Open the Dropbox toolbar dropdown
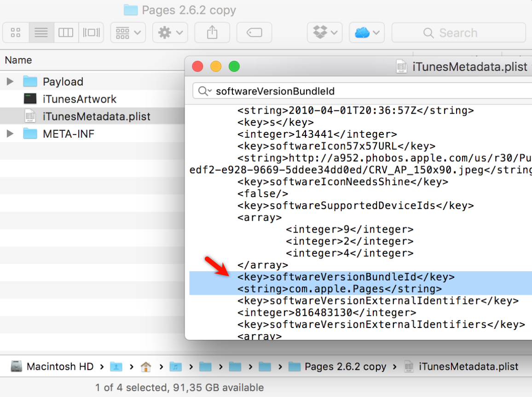This screenshot has width=532, height=397. (325, 33)
